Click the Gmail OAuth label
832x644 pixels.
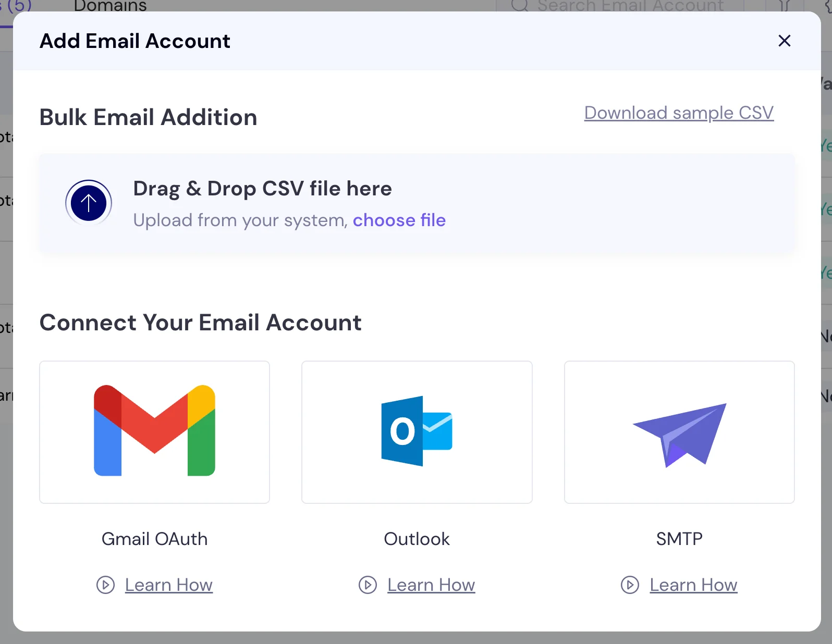click(x=154, y=539)
